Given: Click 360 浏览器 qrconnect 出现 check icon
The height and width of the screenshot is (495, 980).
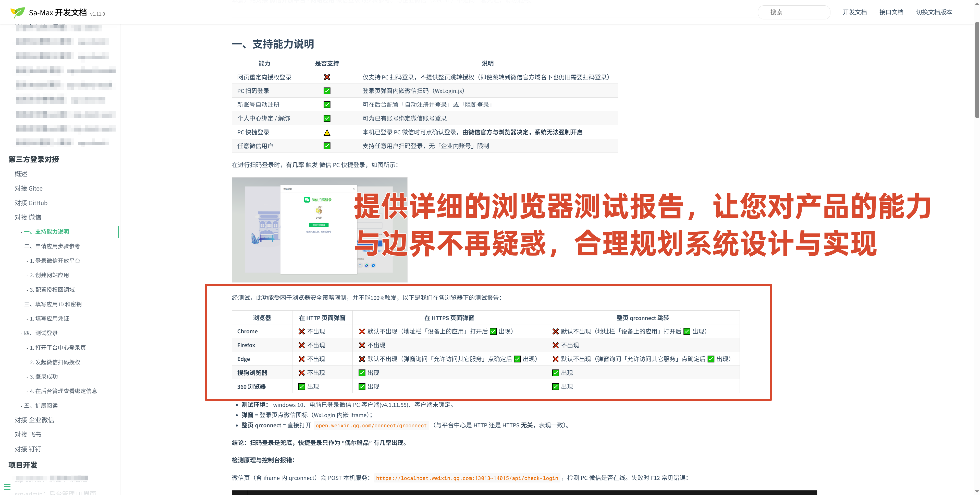Looking at the screenshot, I should pos(555,386).
